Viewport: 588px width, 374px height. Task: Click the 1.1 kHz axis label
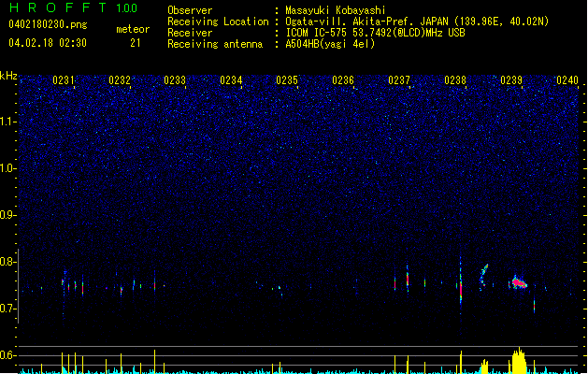[8, 122]
